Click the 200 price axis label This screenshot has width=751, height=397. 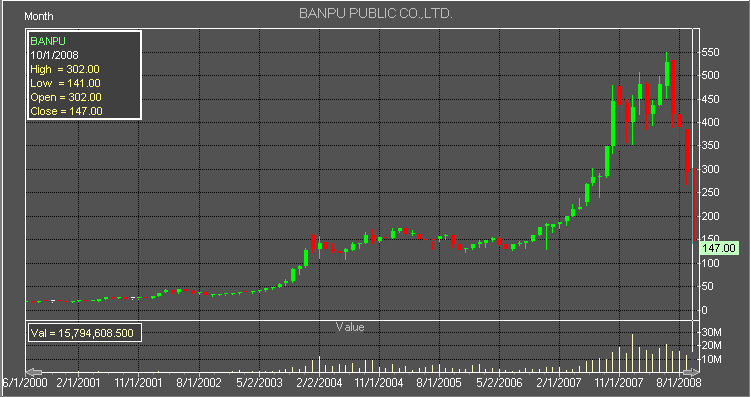(x=710, y=216)
